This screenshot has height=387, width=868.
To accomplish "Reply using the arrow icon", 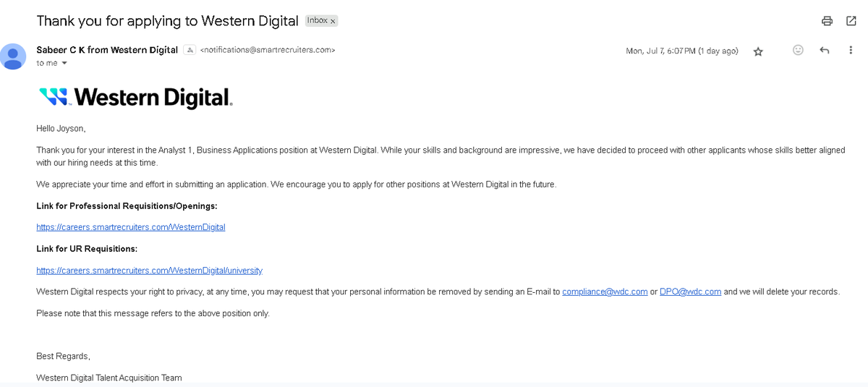I will click(x=824, y=50).
